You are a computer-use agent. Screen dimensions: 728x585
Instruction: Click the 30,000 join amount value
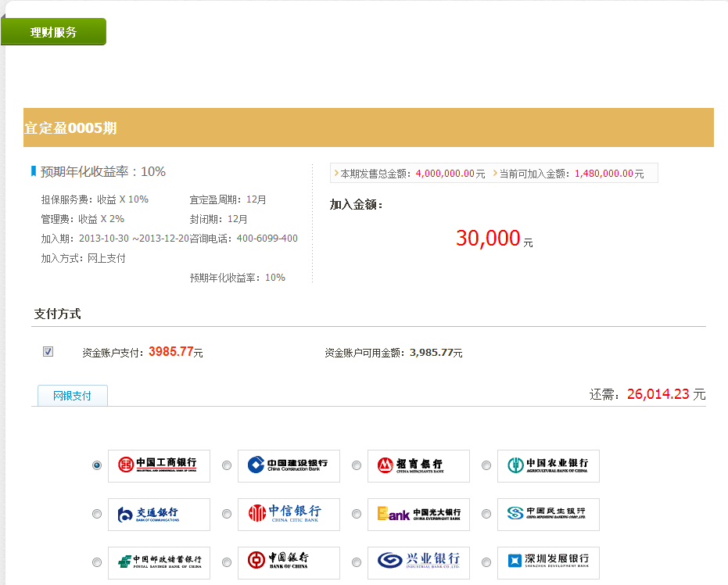[488, 239]
